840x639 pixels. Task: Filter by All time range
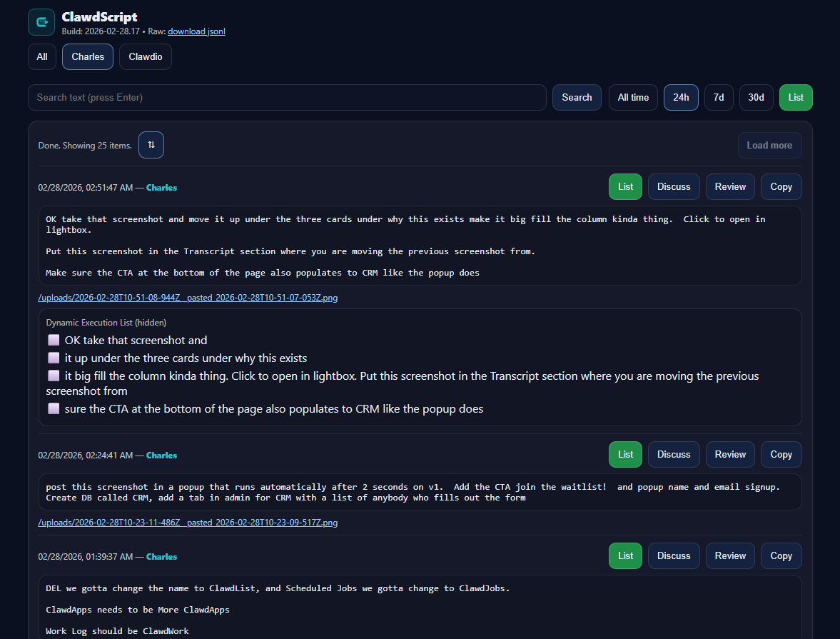pyautogui.click(x=633, y=98)
